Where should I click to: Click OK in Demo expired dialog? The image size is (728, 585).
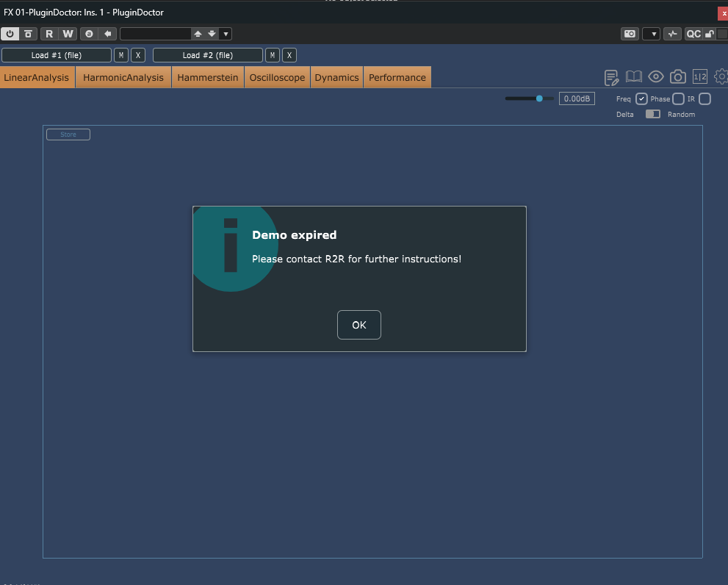click(358, 325)
